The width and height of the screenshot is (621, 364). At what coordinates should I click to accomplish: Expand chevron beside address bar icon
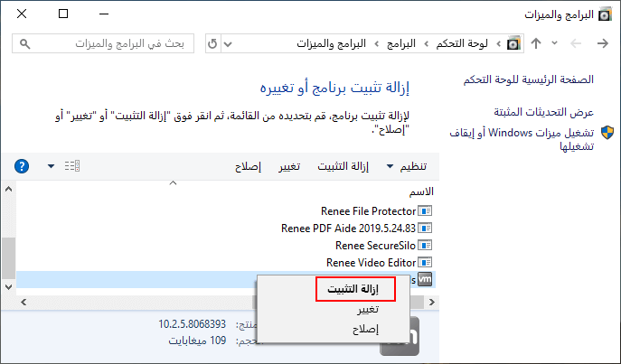pos(498,43)
